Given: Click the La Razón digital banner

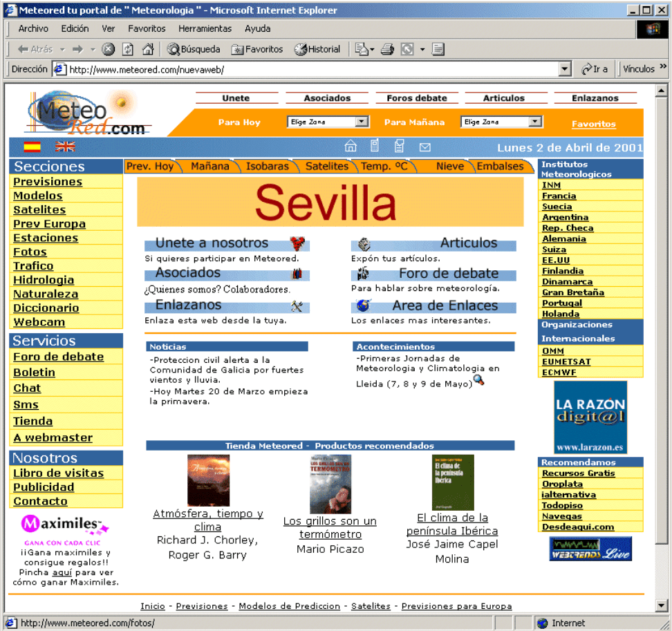Looking at the screenshot, I should (590, 417).
